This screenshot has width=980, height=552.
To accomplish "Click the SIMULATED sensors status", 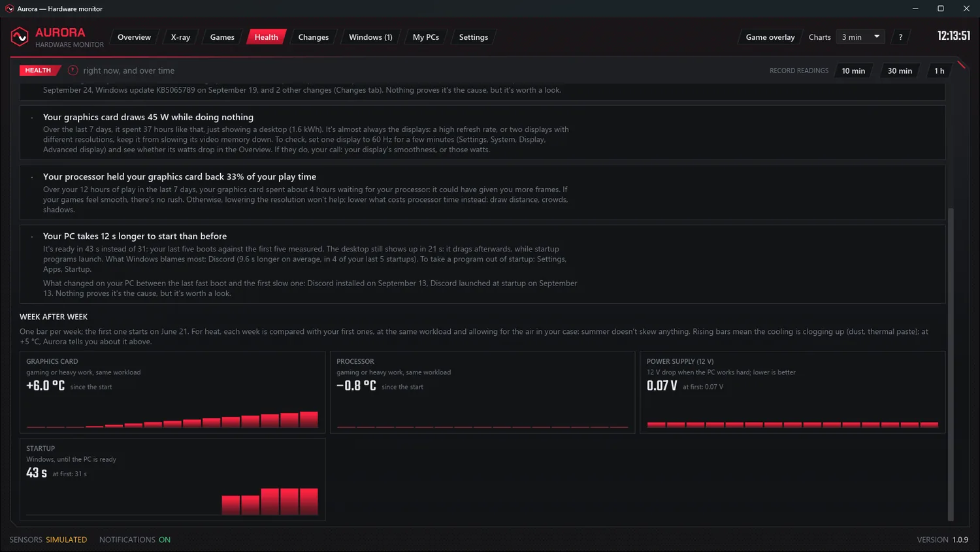I will click(66, 540).
